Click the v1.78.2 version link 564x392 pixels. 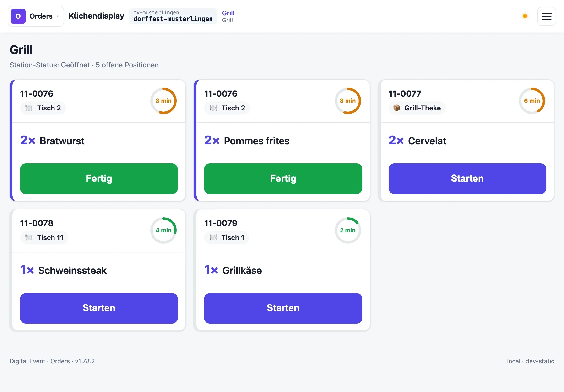pyautogui.click(x=85, y=361)
